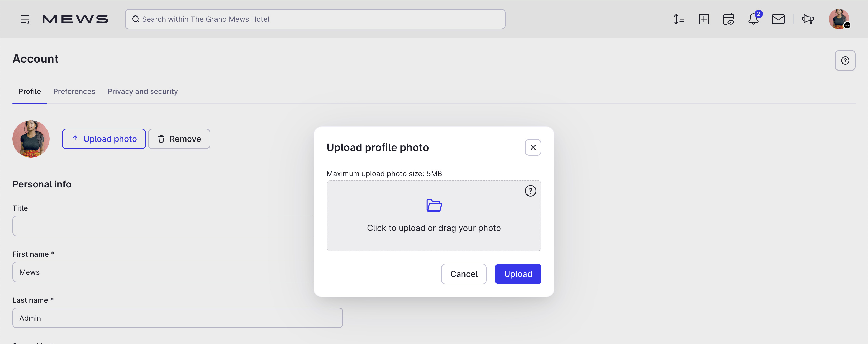Open the hamburger navigation menu
The image size is (868, 344).
(x=25, y=19)
